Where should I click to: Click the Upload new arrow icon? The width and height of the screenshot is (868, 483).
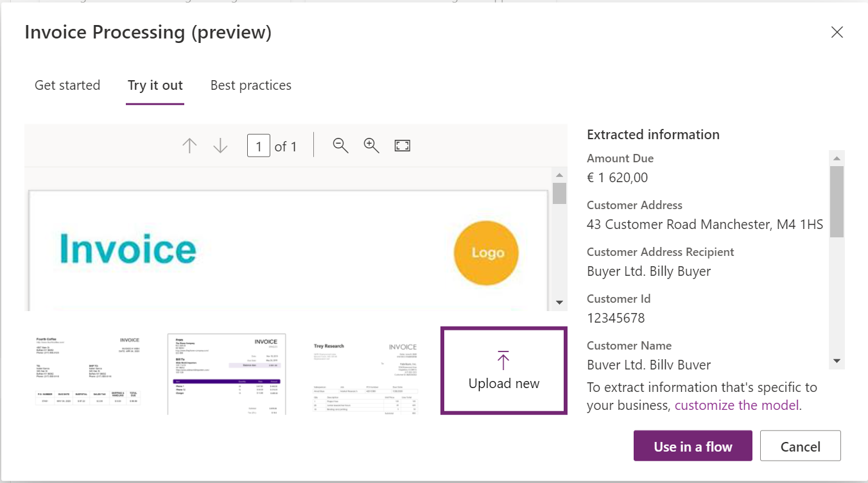pyautogui.click(x=503, y=361)
